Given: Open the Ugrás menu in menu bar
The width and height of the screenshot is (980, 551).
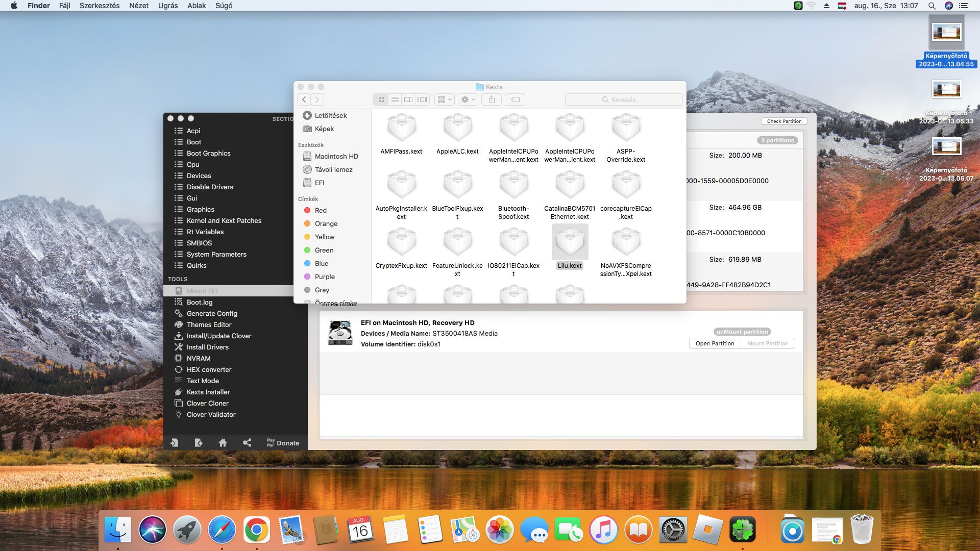Looking at the screenshot, I should [x=168, y=6].
